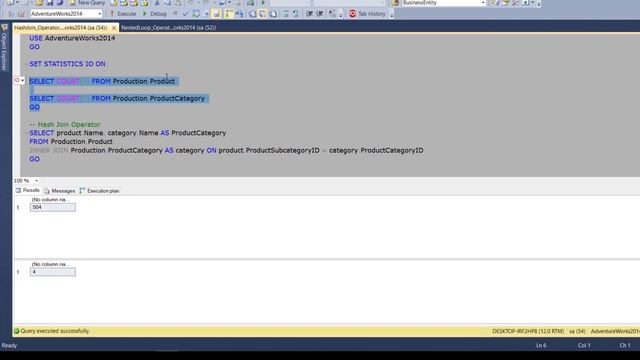Select Results to Grid icon
Screen dimensions: 640x360
(x=262, y=13)
